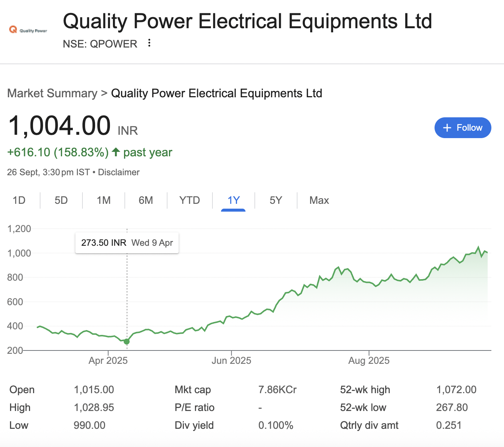Switch to the 6M chart view

[x=146, y=200]
